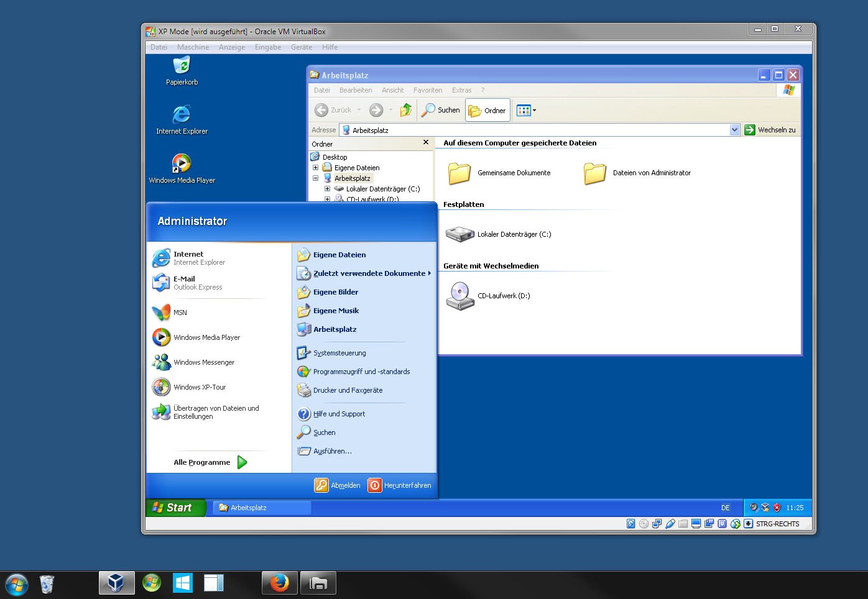Click the Zurück back button
The width and height of the screenshot is (868, 599).
click(x=333, y=110)
